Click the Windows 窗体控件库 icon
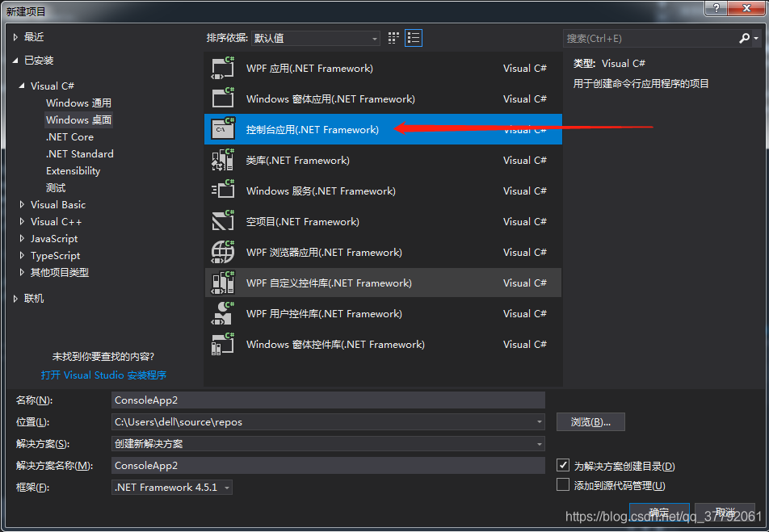Viewport: 769px width, 532px height. 223,344
